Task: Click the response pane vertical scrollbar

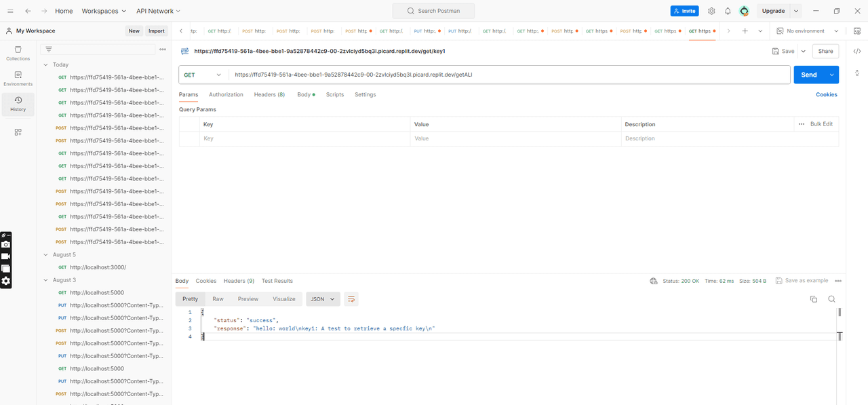Action: [840, 313]
